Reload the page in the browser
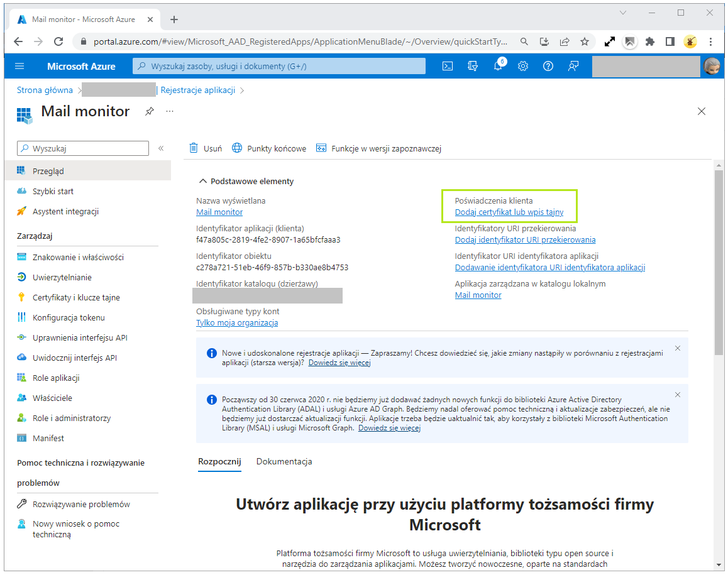Image resolution: width=728 pixels, height=575 pixels. pyautogui.click(x=58, y=41)
